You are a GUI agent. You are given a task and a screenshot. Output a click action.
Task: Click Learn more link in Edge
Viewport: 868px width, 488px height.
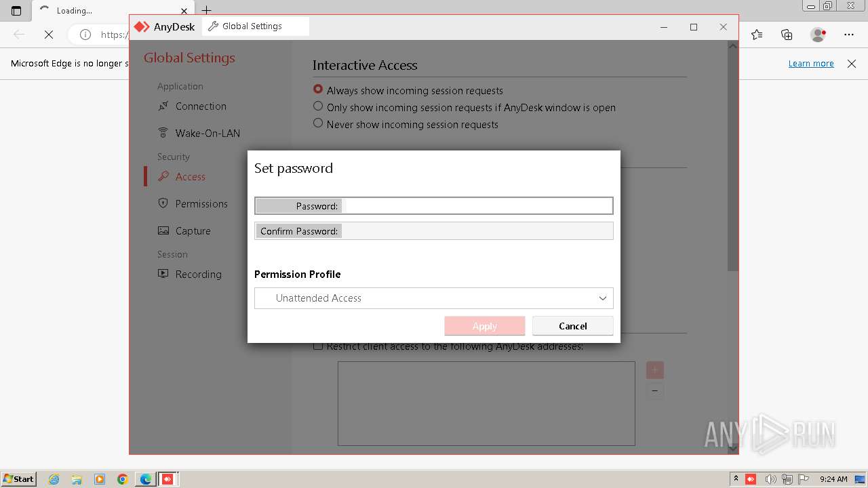coord(811,64)
